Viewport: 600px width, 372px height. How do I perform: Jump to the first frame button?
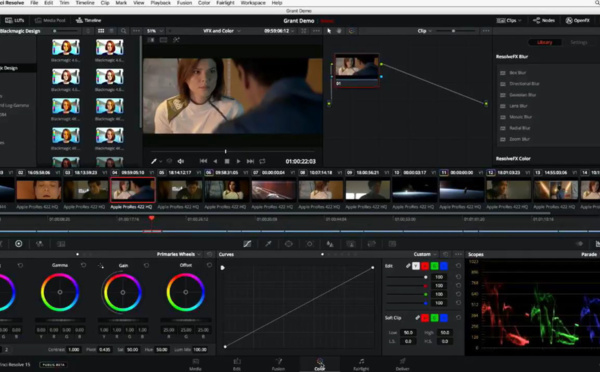point(203,162)
